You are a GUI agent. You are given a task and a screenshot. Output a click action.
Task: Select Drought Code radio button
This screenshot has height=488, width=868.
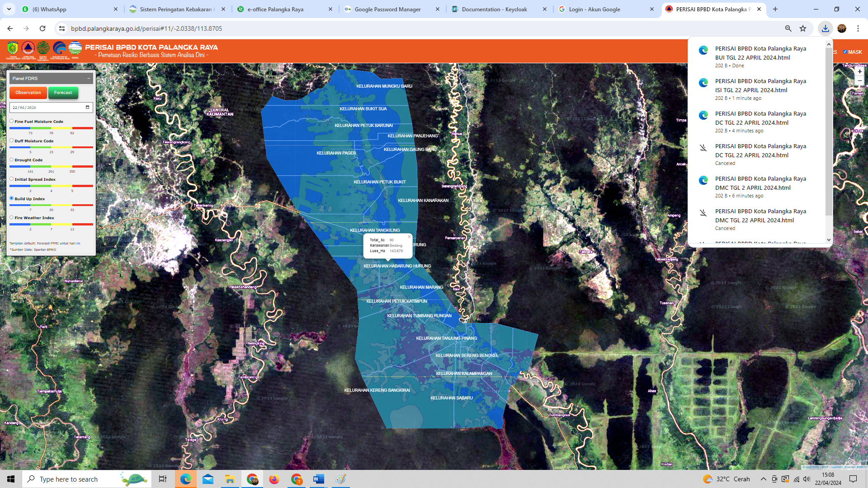tap(12, 160)
